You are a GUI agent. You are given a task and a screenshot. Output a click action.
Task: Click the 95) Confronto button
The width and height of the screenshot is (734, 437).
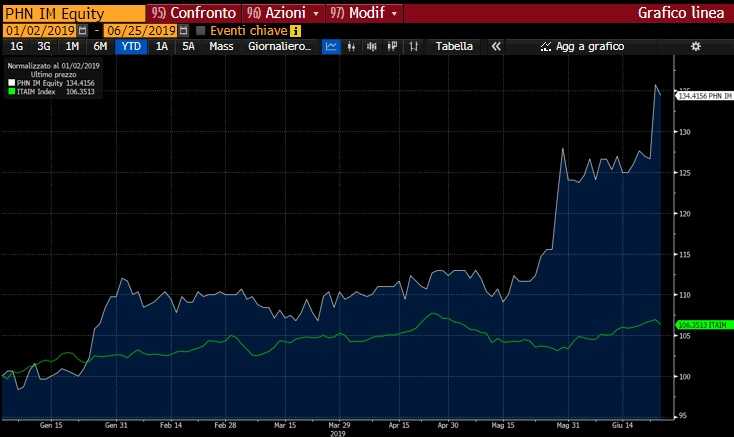point(194,13)
